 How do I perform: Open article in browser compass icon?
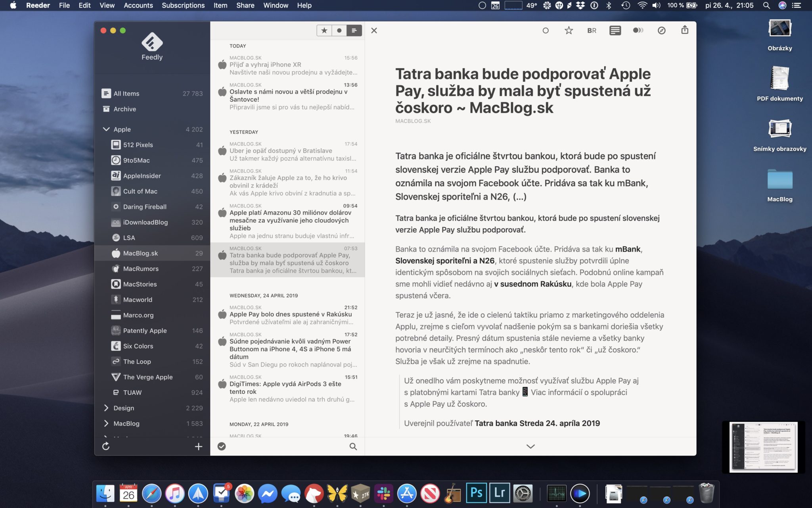[661, 31]
